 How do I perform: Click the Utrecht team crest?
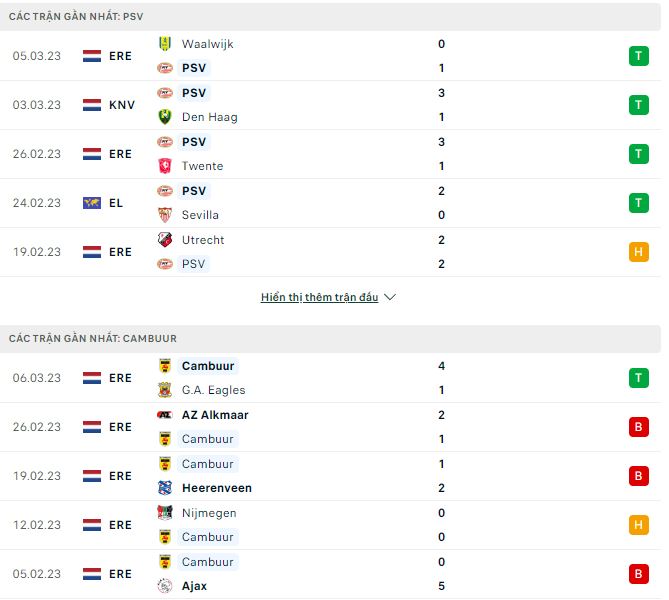165,240
